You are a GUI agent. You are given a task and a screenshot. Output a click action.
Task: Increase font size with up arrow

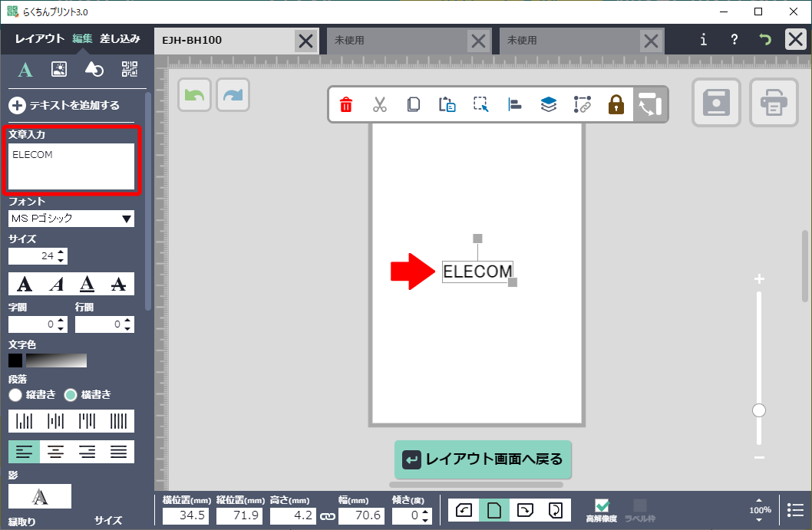(61, 252)
